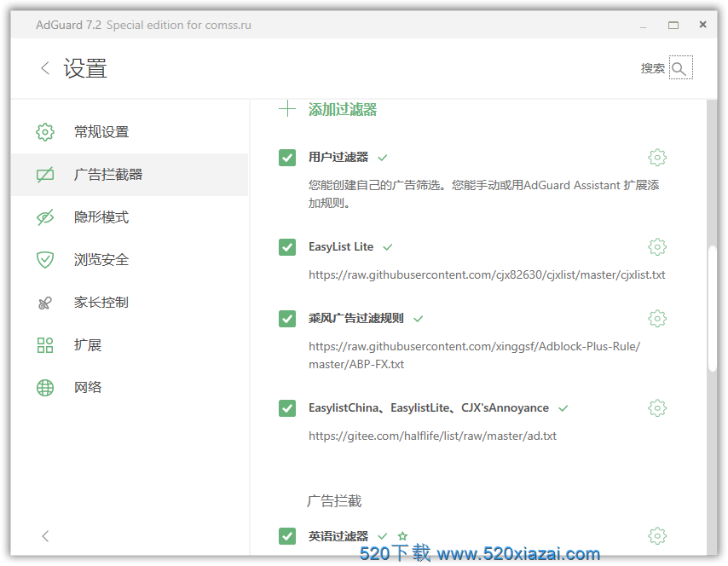Open gear settings for EasylistChina、EasylistLite filter

[x=657, y=408]
